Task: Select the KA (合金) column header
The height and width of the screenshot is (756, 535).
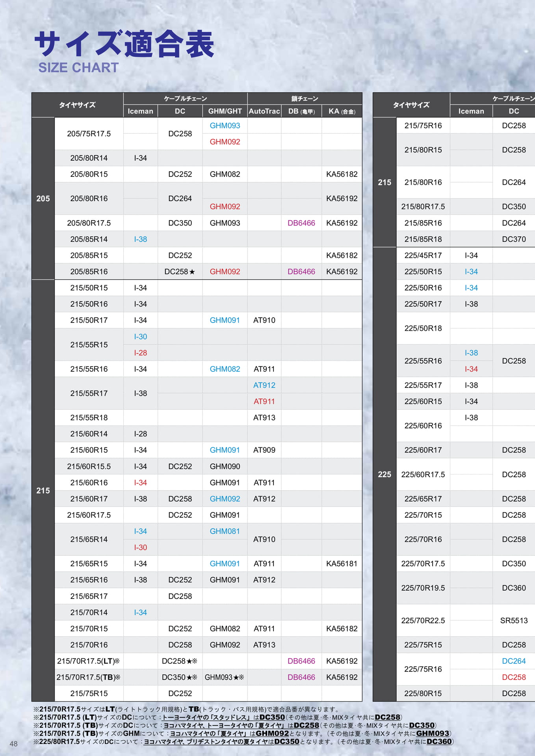Action: 342,111
